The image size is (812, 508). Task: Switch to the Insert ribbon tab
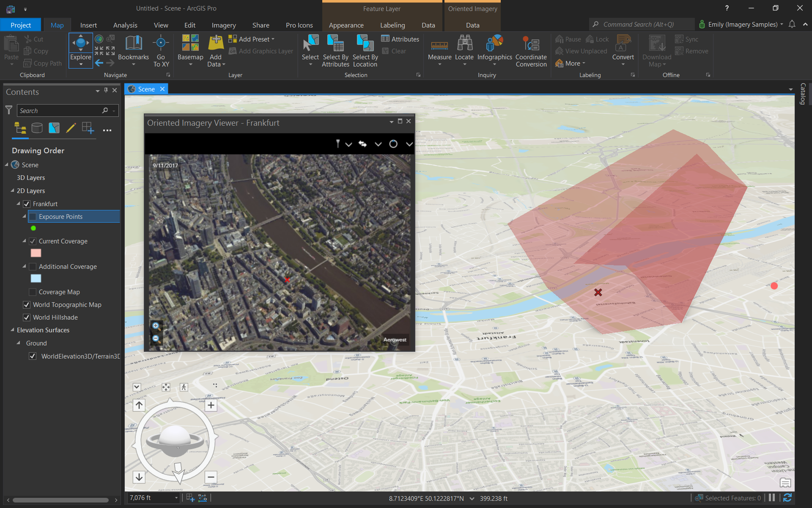click(88, 25)
